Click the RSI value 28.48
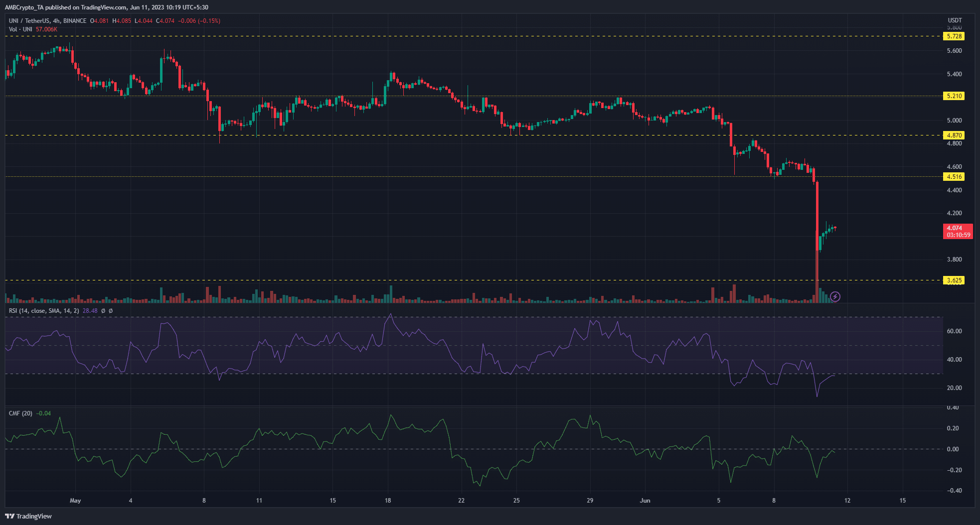 point(90,311)
